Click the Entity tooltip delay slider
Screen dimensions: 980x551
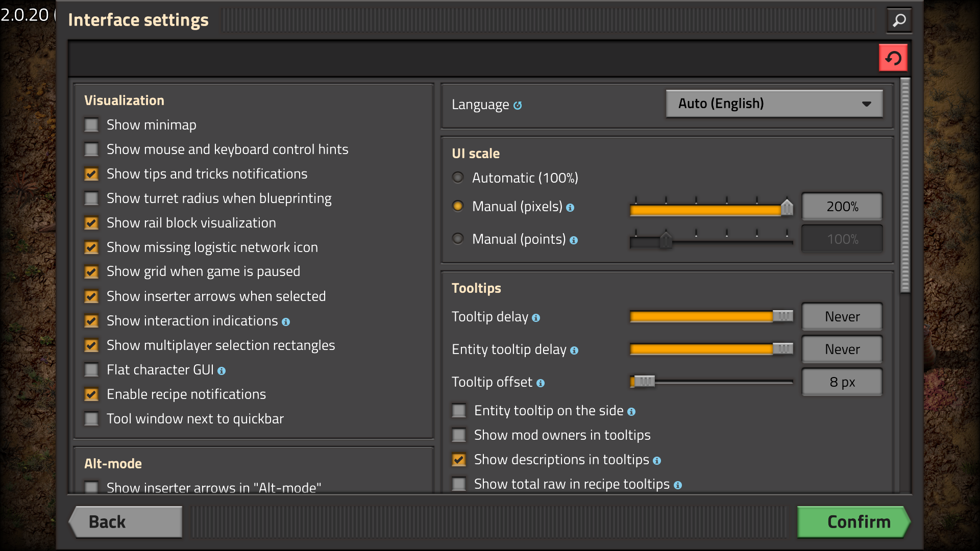click(x=710, y=349)
